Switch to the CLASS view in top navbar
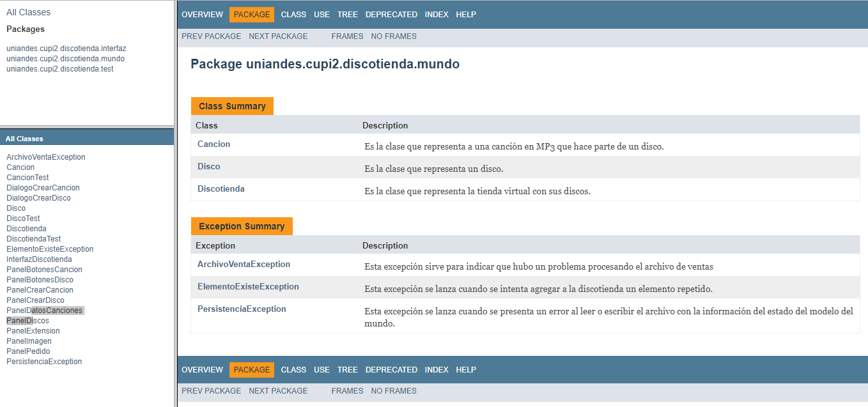868x407 pixels. click(x=293, y=14)
